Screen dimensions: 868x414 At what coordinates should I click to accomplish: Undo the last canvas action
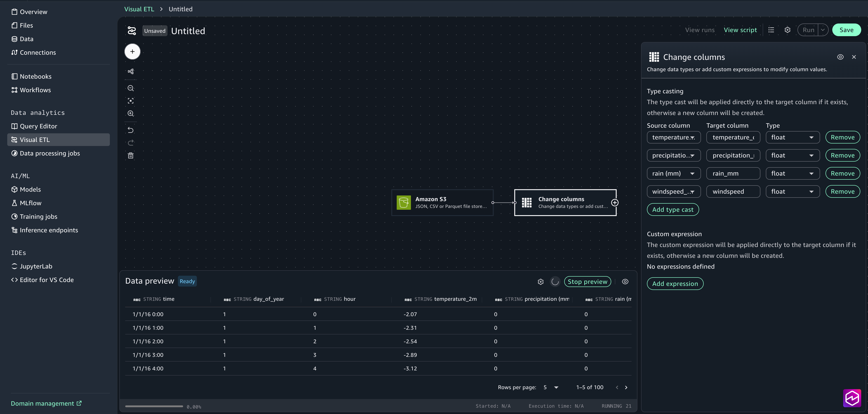(x=131, y=130)
